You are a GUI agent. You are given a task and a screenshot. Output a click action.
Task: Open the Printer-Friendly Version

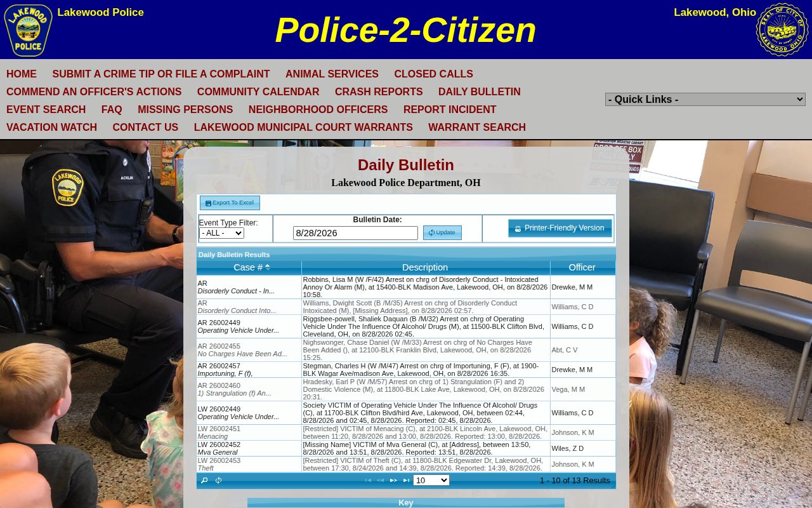pyautogui.click(x=560, y=228)
